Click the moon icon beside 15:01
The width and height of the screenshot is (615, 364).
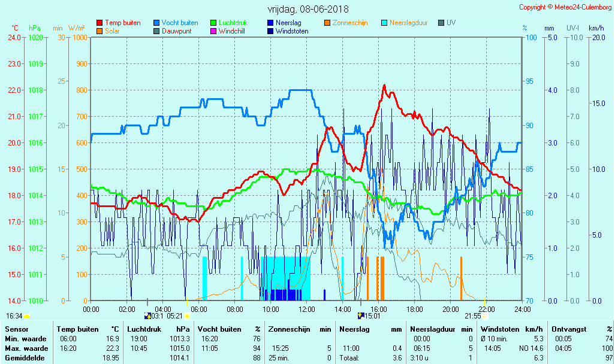[360, 316]
